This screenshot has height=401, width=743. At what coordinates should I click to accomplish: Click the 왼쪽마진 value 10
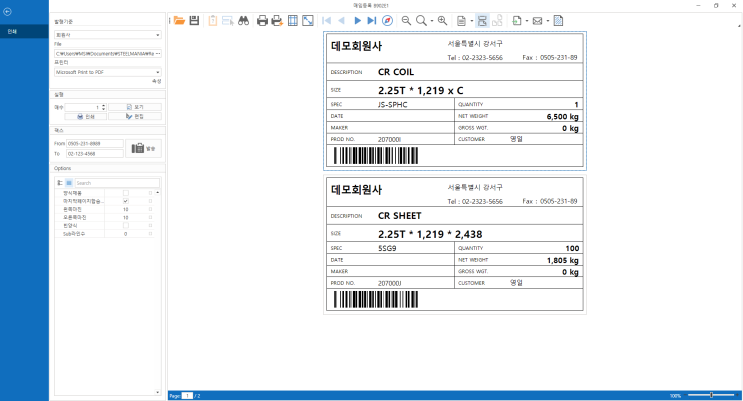(x=126, y=209)
